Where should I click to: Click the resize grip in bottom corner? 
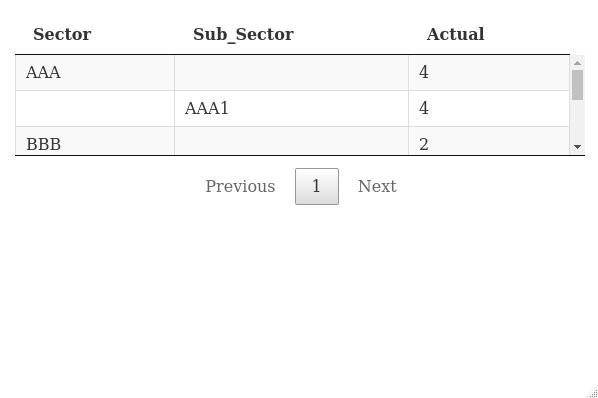tap(593, 393)
